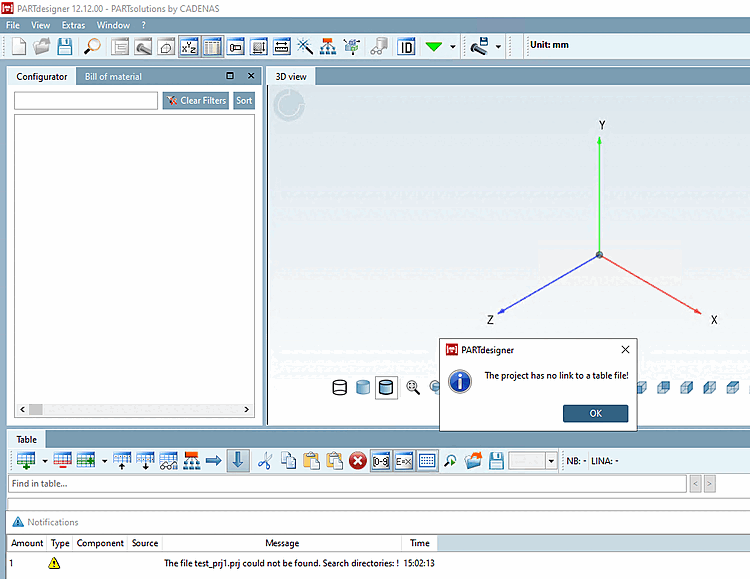This screenshot has height=579, width=750.
Task: Save project with main toolbar floppy icon
Action: point(65,46)
